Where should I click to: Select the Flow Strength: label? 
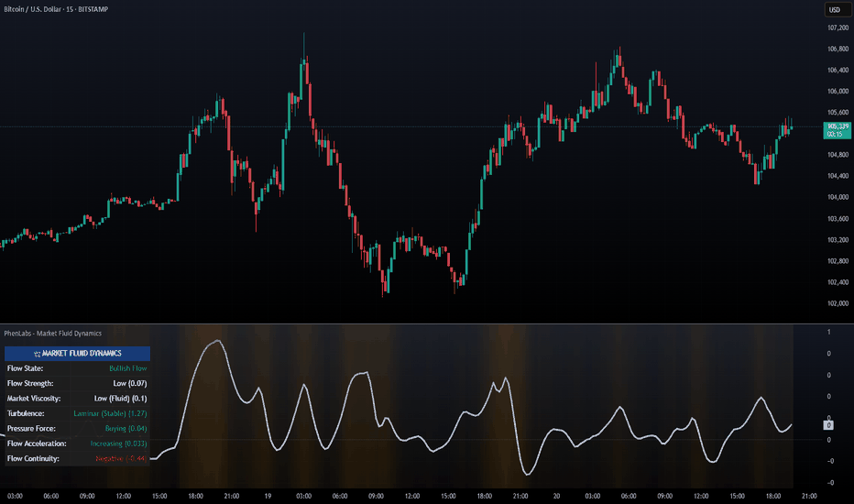pyautogui.click(x=30, y=384)
